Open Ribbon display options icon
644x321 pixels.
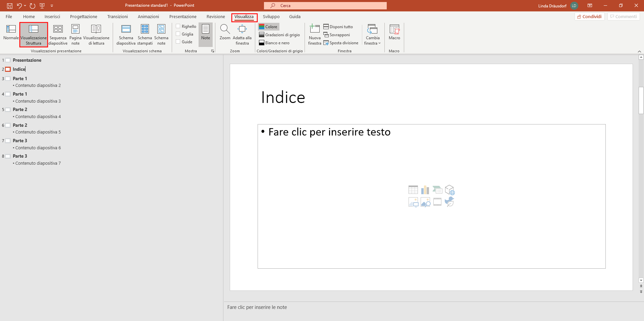(590, 6)
